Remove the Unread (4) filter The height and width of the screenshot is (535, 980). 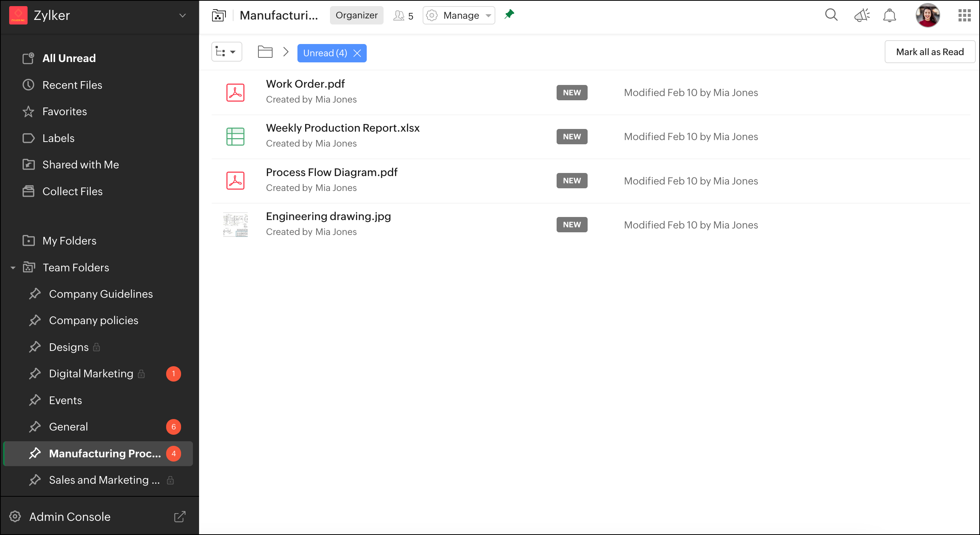[357, 53]
